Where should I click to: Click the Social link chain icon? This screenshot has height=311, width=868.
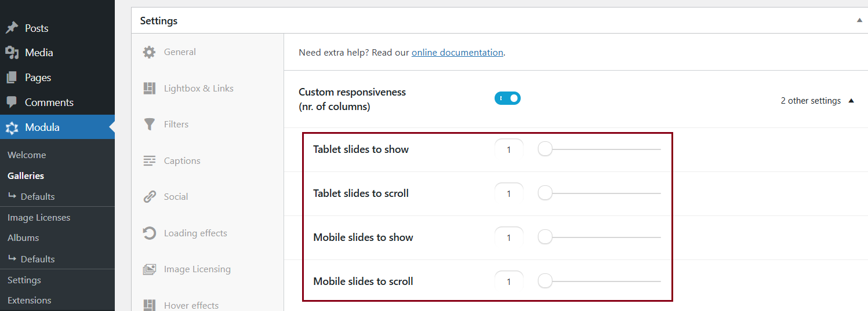point(149,197)
